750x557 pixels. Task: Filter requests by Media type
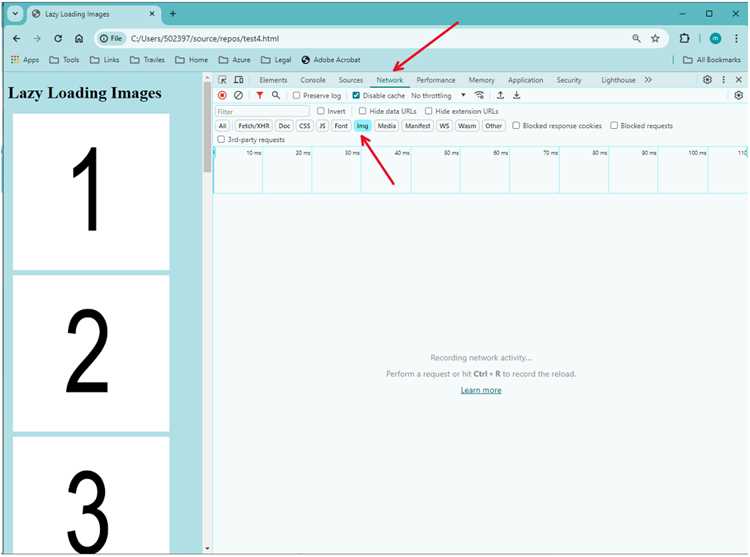click(x=386, y=126)
